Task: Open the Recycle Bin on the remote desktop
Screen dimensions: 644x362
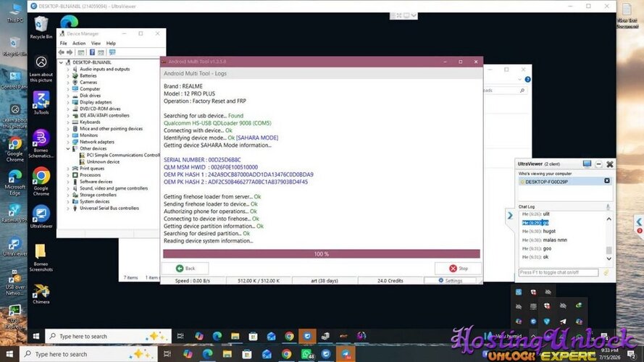Action: pos(41,28)
